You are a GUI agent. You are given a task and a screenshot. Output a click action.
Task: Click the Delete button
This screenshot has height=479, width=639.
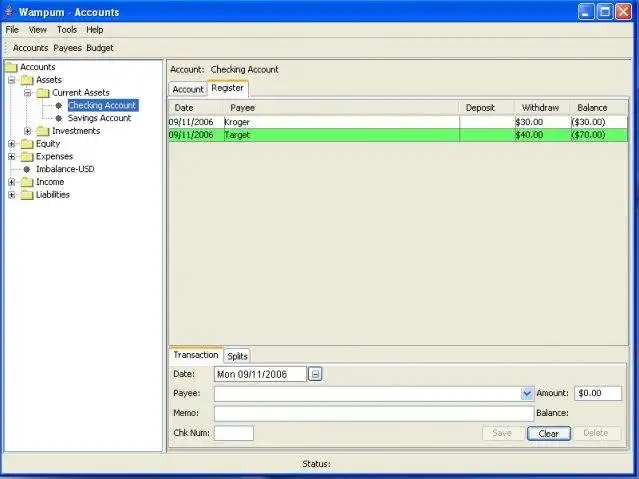coord(596,433)
